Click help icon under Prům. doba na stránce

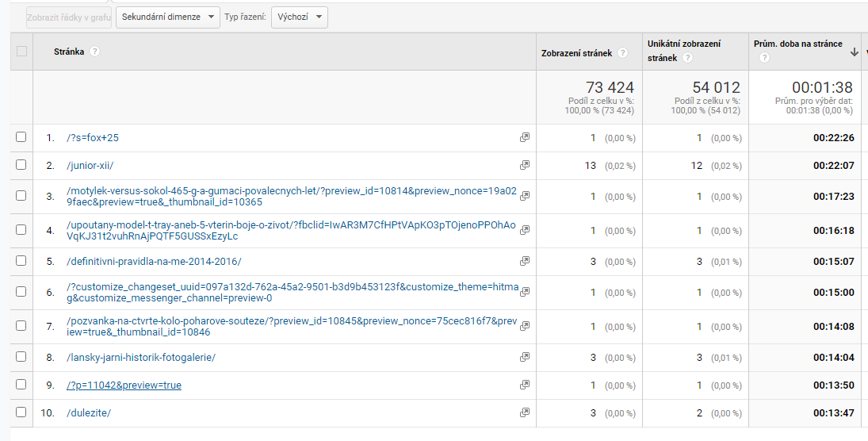coord(764,58)
